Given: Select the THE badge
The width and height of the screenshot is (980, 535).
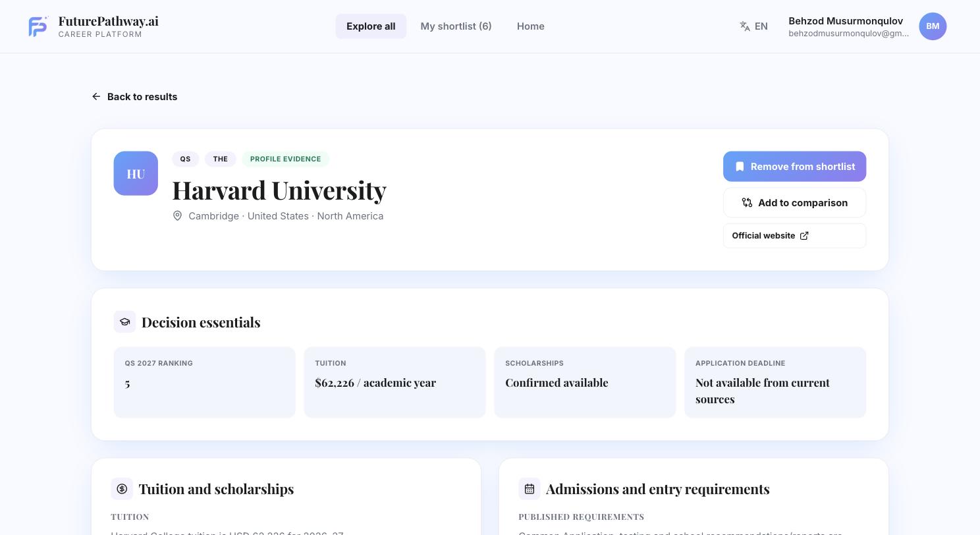Looking at the screenshot, I should point(220,159).
